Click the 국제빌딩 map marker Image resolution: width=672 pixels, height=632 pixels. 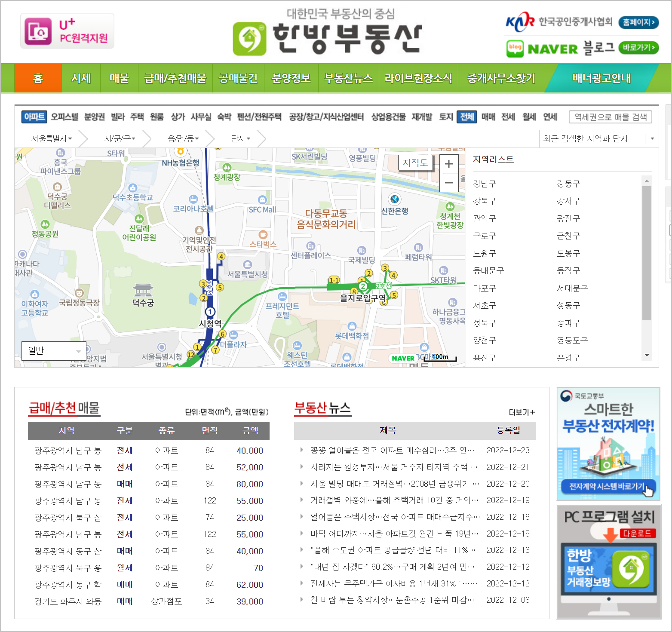coord(362,250)
